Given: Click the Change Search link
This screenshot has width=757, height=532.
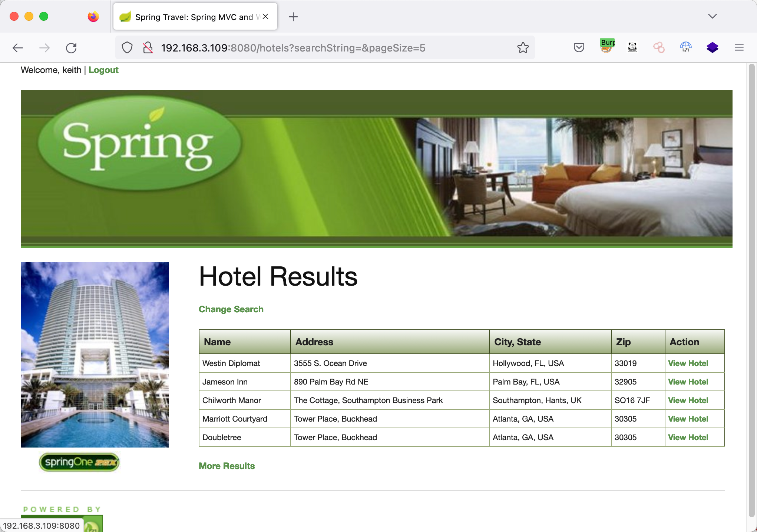Looking at the screenshot, I should pos(231,309).
